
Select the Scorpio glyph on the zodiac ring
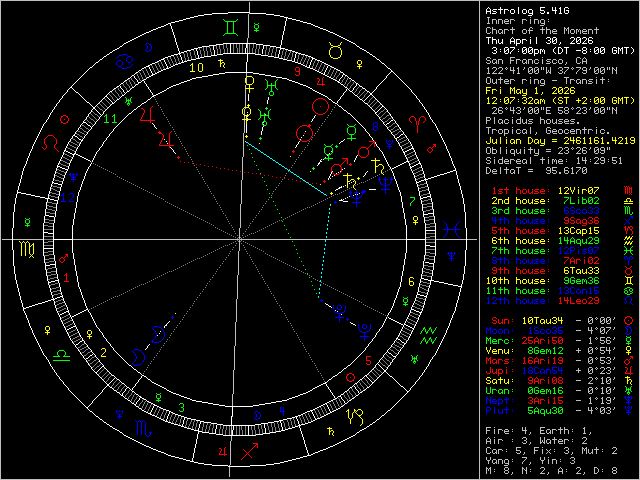tap(143, 430)
